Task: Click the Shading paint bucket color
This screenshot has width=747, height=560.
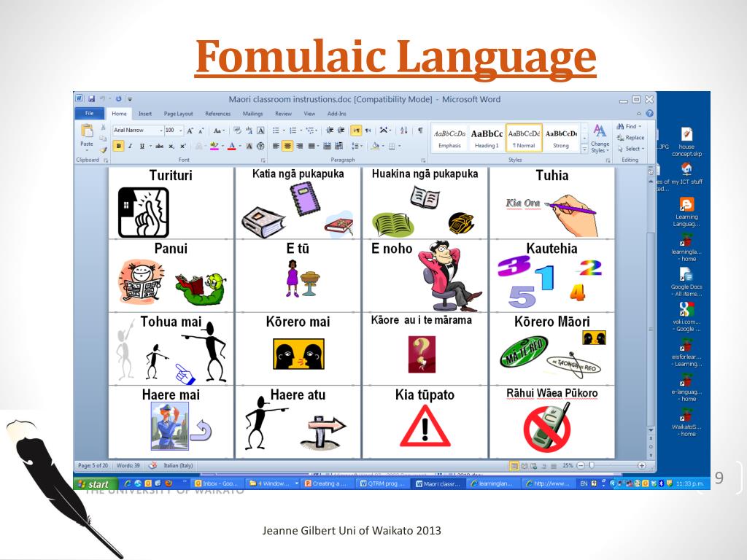Action: click(375, 146)
